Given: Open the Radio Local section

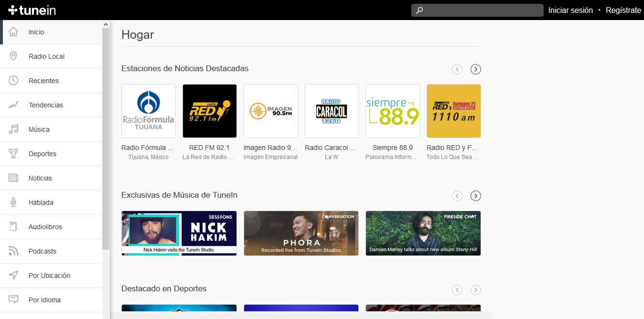Looking at the screenshot, I should [51, 56].
